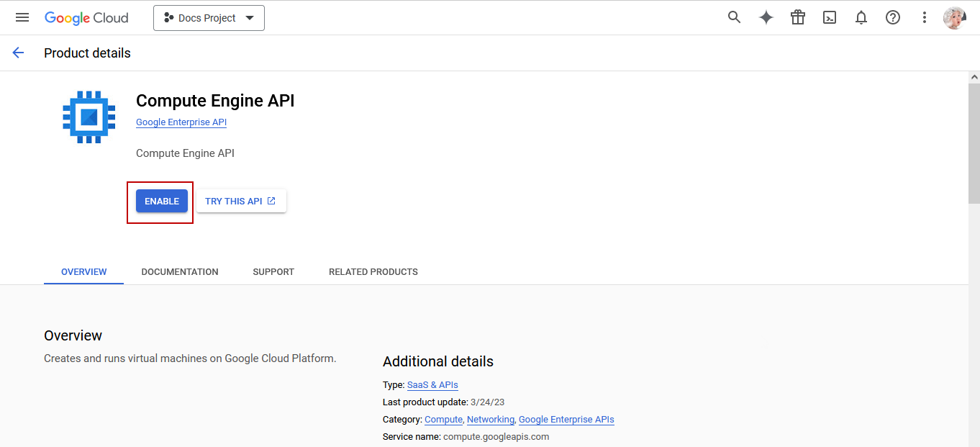Click the TRY THIS API button
Screen dimensions: 980x447
[x=241, y=201]
